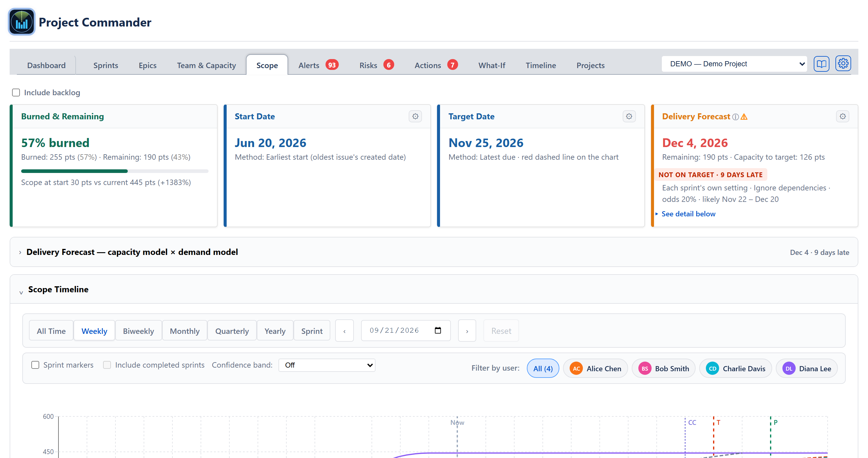
Task: Click the Project Commander logo icon
Action: click(22, 22)
